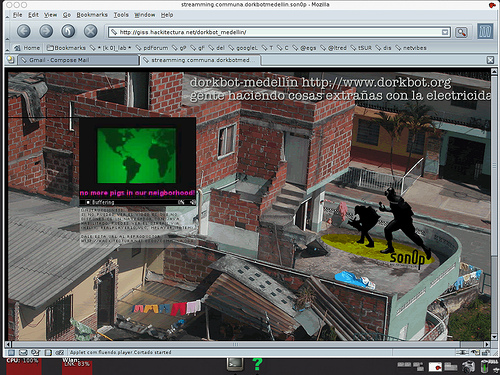Screen dimensions: 500x375
Task: Open the address bar history dropdown arrow
Action: [445, 32]
